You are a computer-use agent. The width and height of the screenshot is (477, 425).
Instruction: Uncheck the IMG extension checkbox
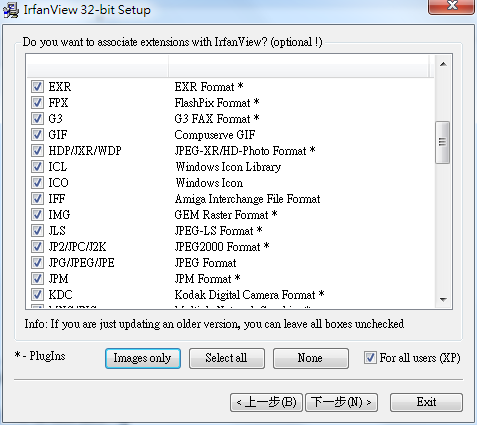point(37,215)
